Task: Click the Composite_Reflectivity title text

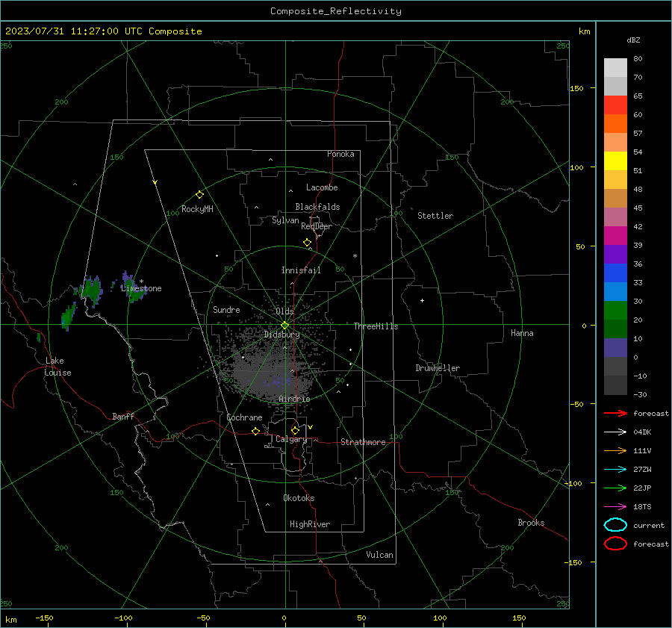Action: click(336, 11)
